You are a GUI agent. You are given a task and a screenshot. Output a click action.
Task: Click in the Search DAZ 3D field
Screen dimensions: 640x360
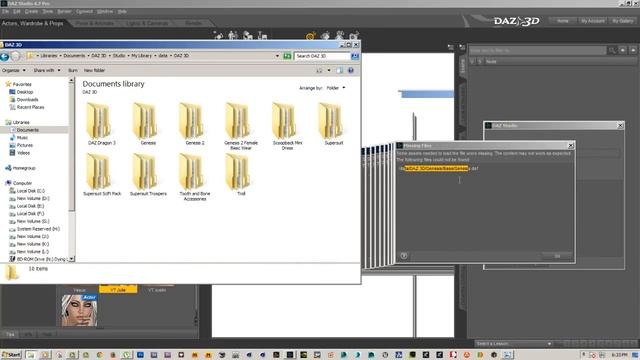(x=322, y=56)
